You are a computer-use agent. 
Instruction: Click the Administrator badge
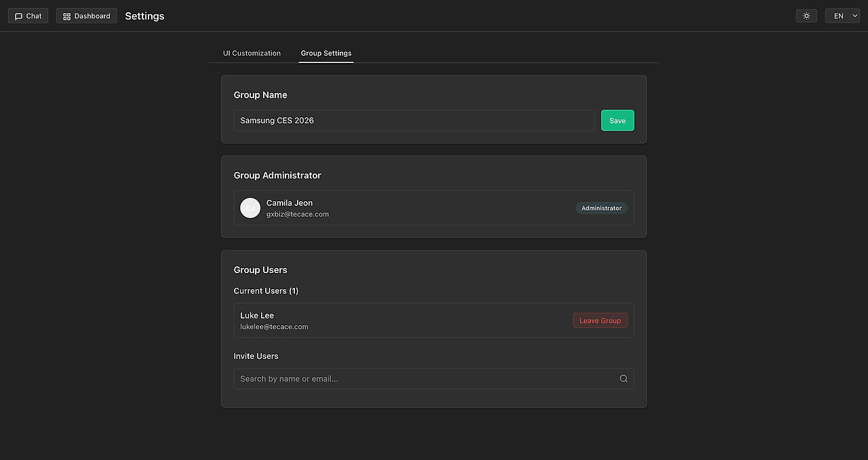(x=601, y=208)
